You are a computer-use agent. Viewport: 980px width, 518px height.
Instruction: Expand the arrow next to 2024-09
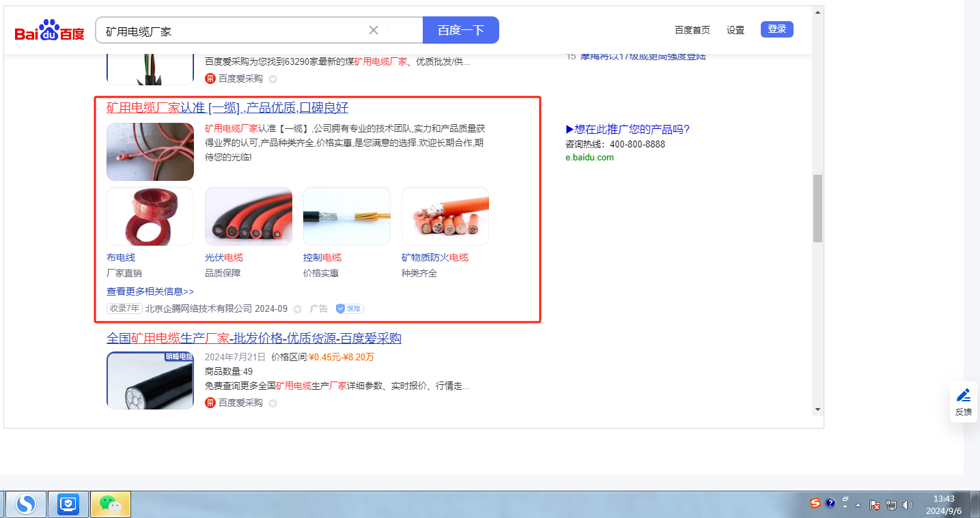coord(297,309)
